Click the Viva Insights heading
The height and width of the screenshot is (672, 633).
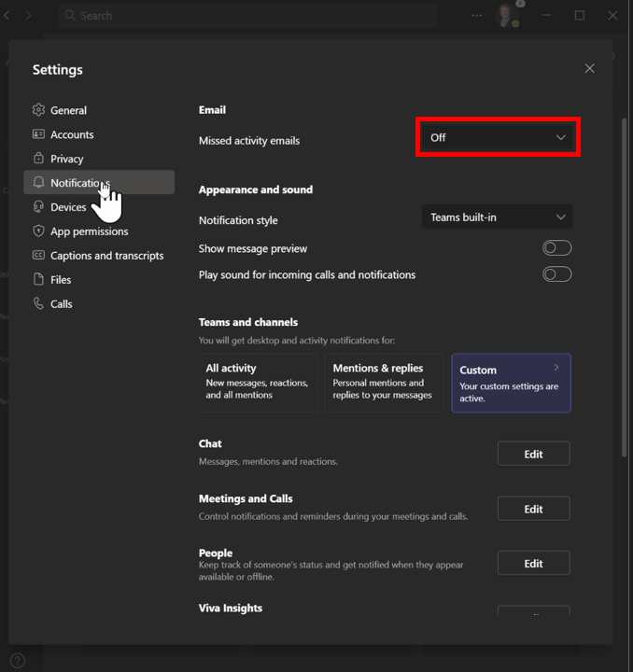point(231,609)
